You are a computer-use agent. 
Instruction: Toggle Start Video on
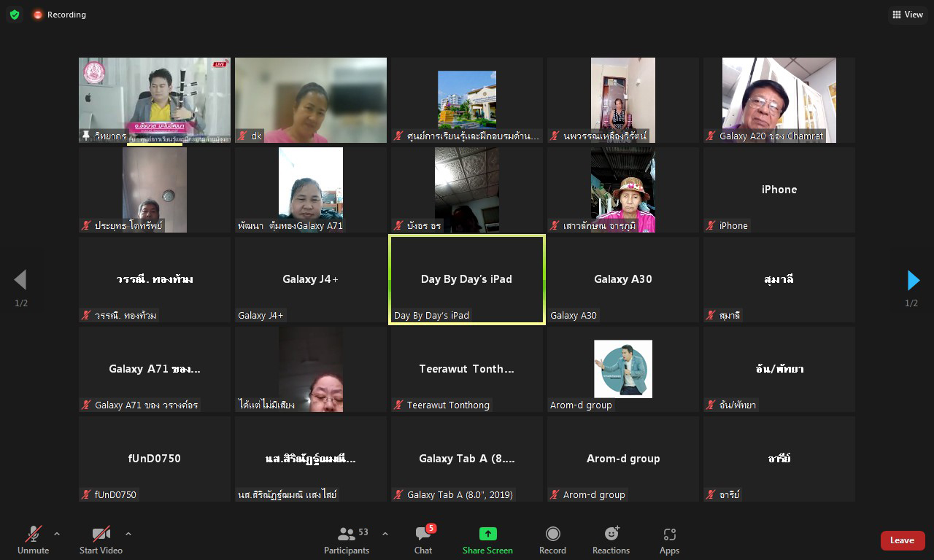pos(101,540)
